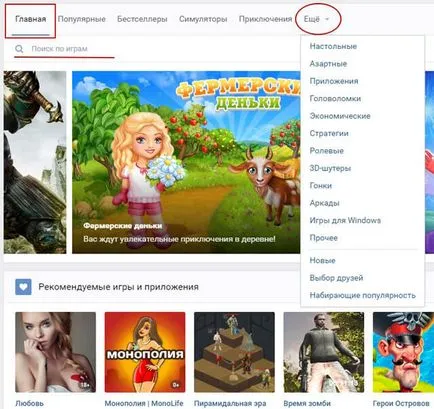This screenshot has height=409, width=434.
Task: Switch to the Популярные tab
Action: [82, 19]
